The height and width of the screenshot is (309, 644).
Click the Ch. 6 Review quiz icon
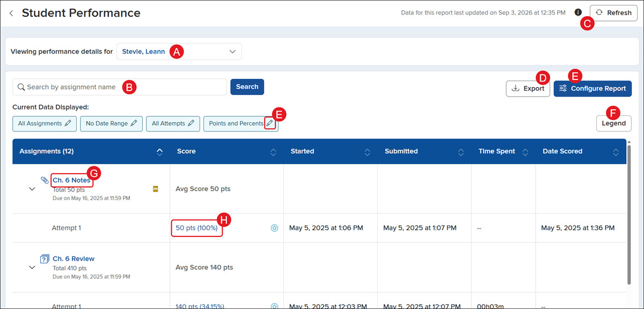(x=45, y=259)
